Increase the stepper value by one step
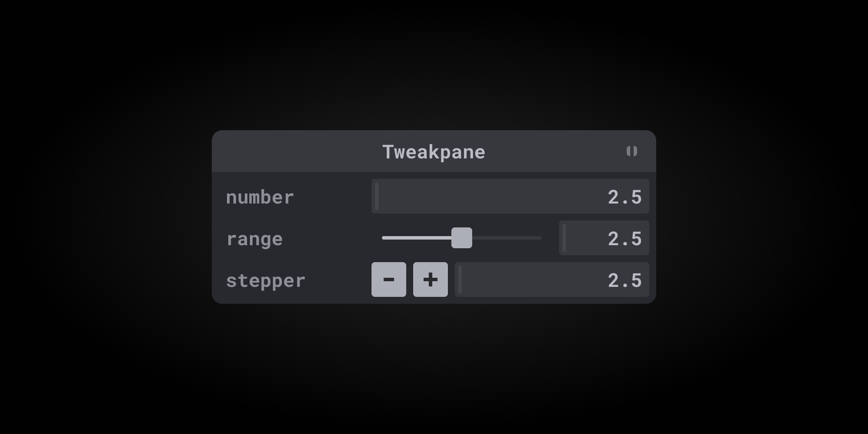This screenshot has width=868, height=434. coord(430,279)
